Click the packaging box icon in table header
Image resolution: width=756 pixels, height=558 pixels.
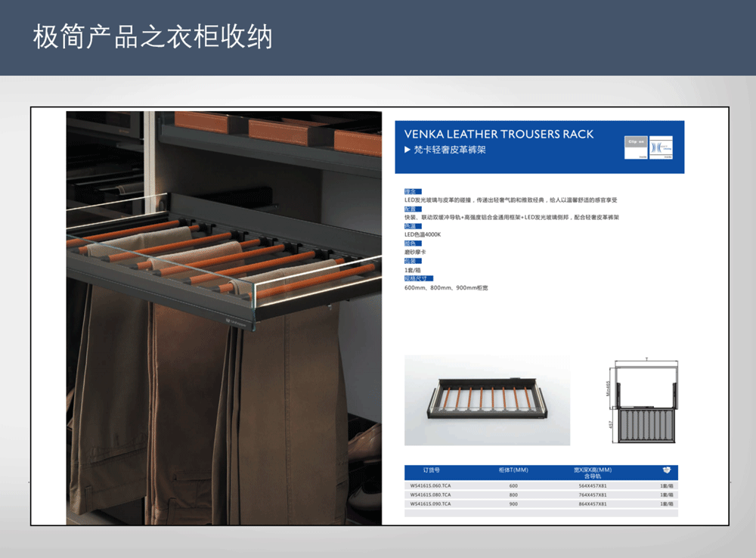[666, 470]
